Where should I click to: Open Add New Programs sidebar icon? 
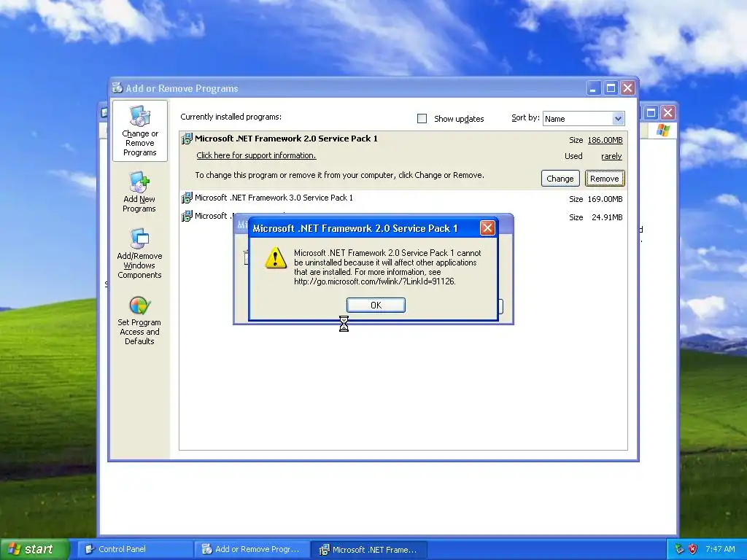click(139, 192)
